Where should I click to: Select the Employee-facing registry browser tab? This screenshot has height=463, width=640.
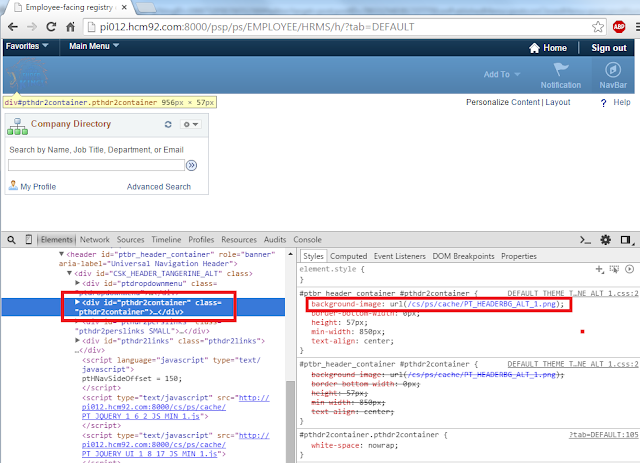point(67,7)
